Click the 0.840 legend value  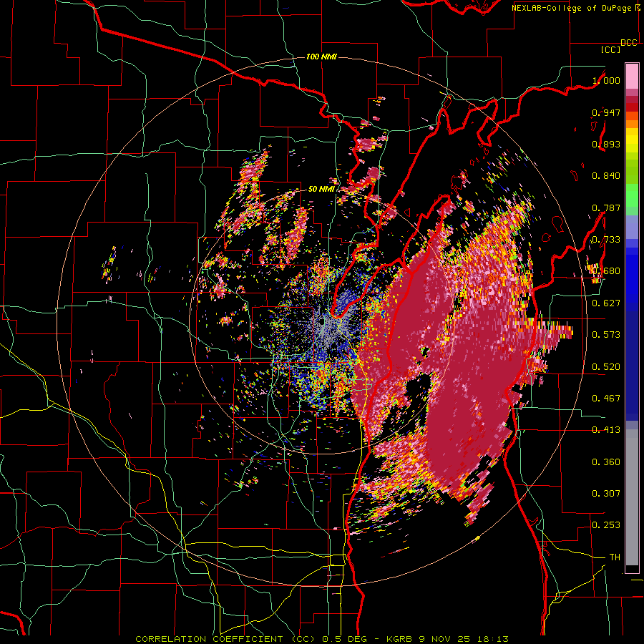pyautogui.click(x=606, y=176)
